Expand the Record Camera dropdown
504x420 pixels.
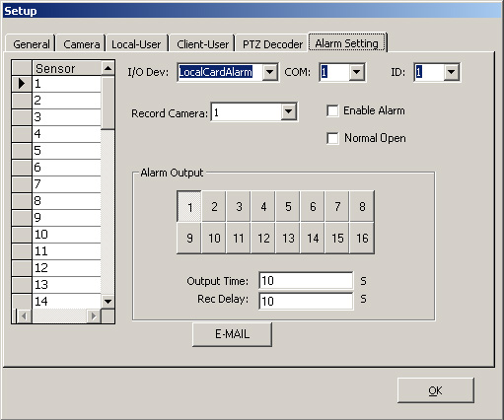[x=288, y=112]
